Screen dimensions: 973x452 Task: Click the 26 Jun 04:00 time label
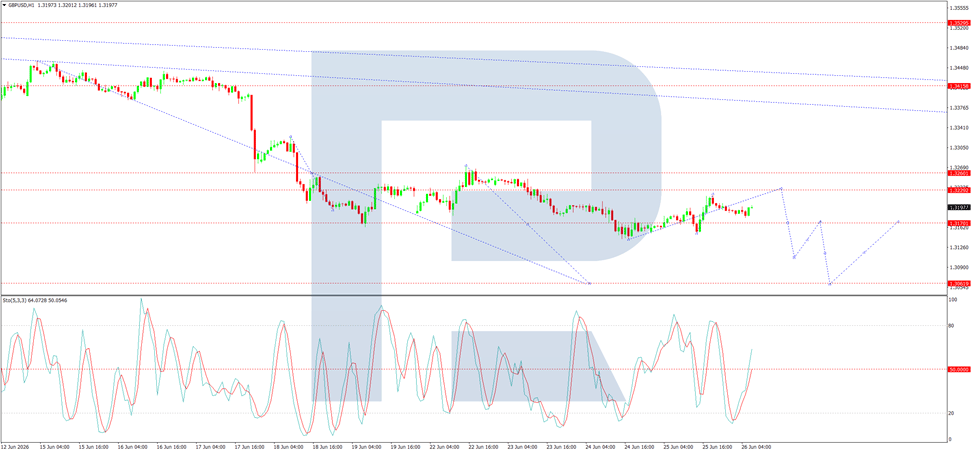756,446
